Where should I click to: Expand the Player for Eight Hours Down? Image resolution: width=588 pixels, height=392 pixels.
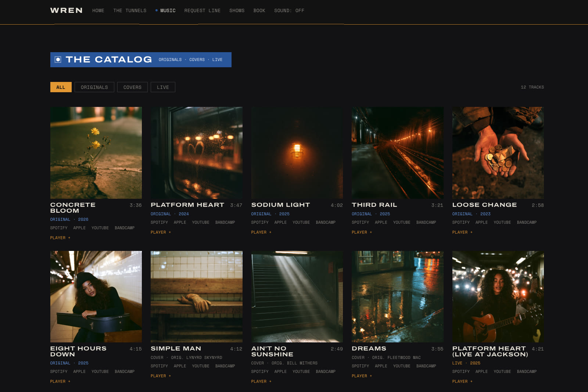pos(60,381)
